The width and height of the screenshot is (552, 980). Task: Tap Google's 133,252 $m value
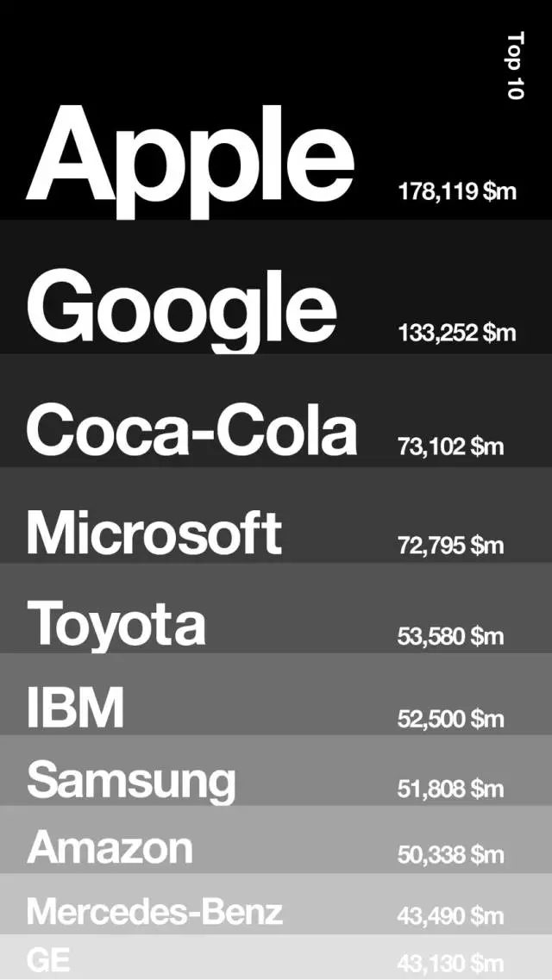(456, 333)
